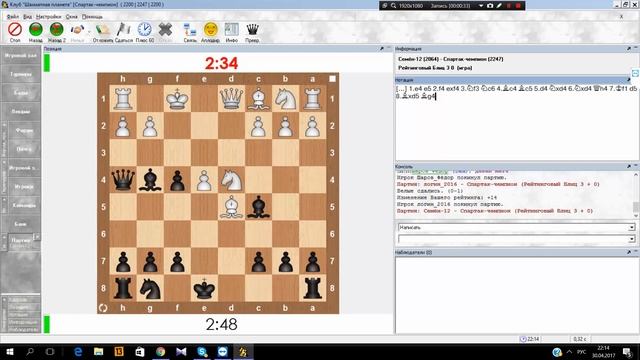640x360 pixels.
Task: Select the black bishop on g4
Action: (150, 180)
